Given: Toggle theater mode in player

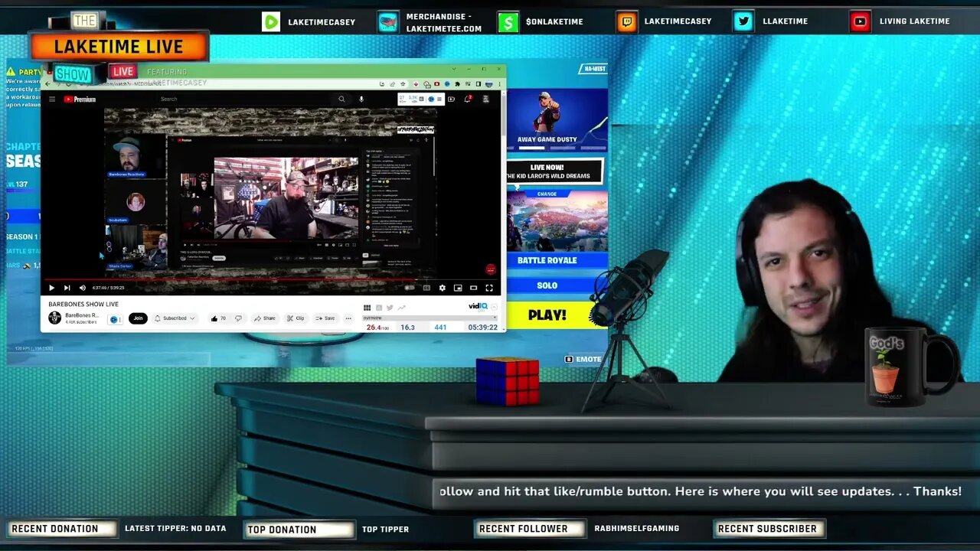Looking at the screenshot, I should (x=473, y=288).
